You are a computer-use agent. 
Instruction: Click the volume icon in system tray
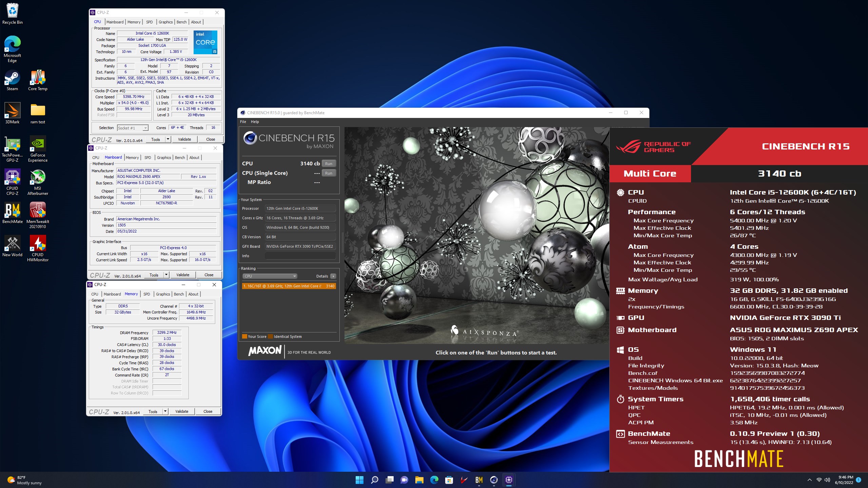[827, 480]
